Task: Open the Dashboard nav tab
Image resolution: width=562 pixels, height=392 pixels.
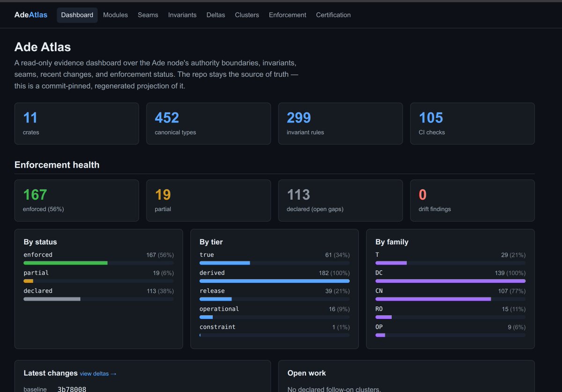Action: [x=77, y=15]
